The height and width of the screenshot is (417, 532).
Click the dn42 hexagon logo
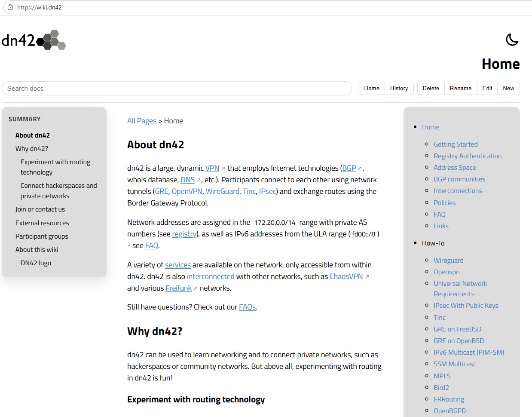pos(34,40)
